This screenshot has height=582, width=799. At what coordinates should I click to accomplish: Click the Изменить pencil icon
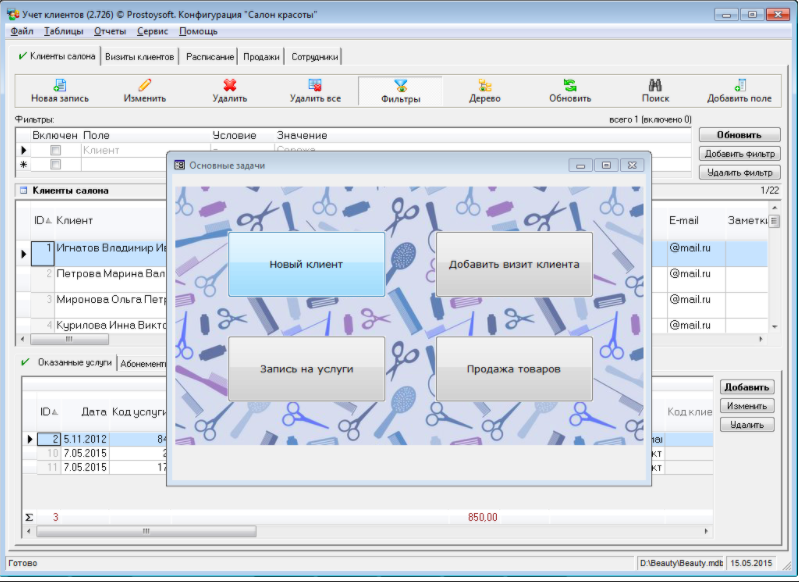[x=145, y=85]
